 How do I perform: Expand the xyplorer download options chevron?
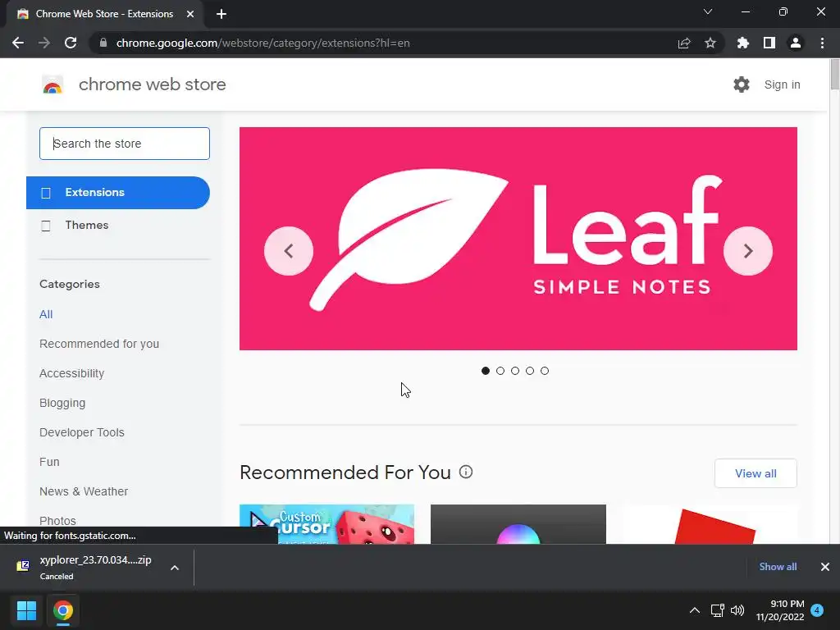pyautogui.click(x=175, y=568)
